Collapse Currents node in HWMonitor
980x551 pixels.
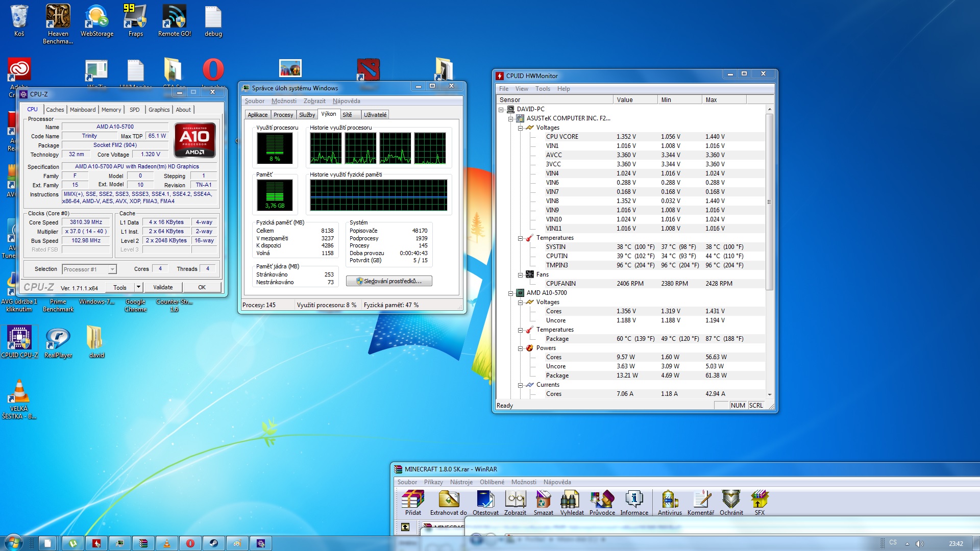pos(520,385)
